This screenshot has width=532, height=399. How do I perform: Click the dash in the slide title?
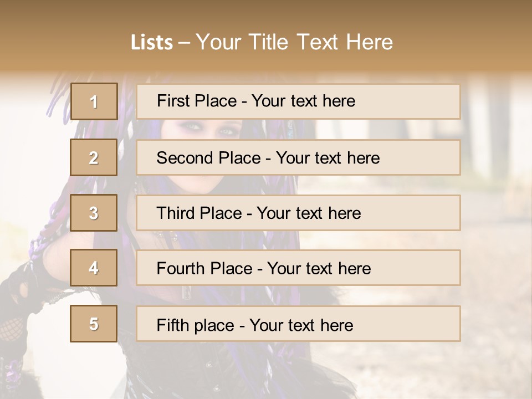coord(184,43)
